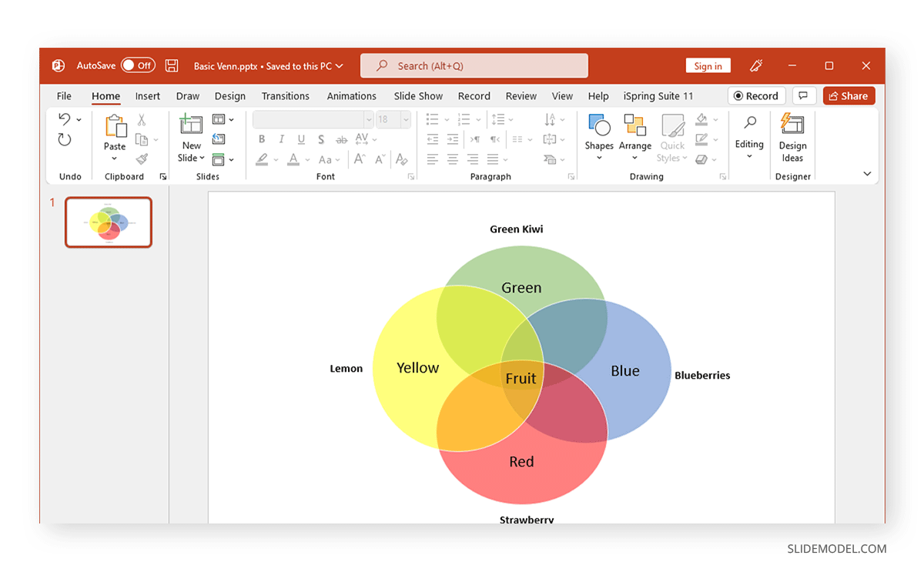Click the Sign in button
924x572 pixels.
(708, 65)
